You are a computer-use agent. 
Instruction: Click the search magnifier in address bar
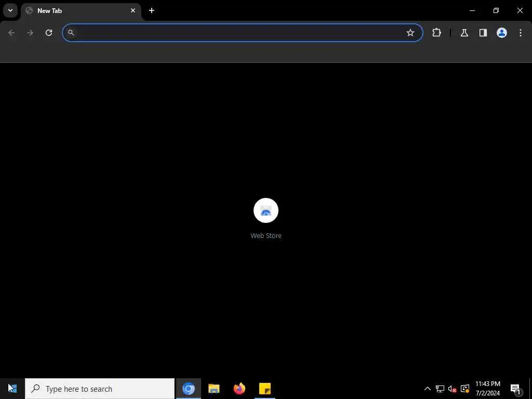pyautogui.click(x=71, y=33)
